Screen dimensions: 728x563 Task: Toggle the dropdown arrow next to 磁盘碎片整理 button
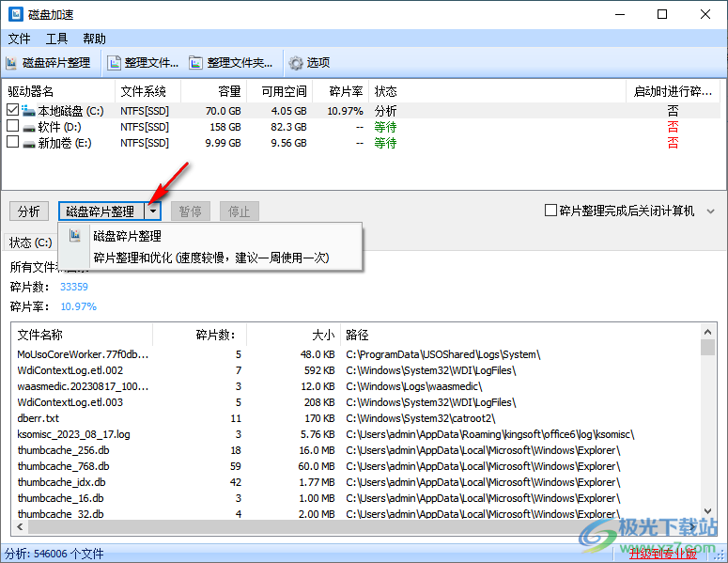coord(153,211)
